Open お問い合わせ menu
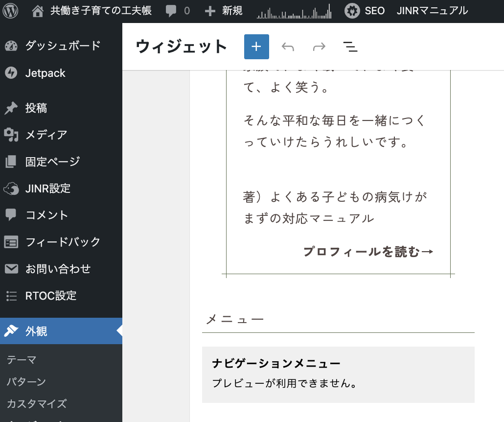 point(58,269)
